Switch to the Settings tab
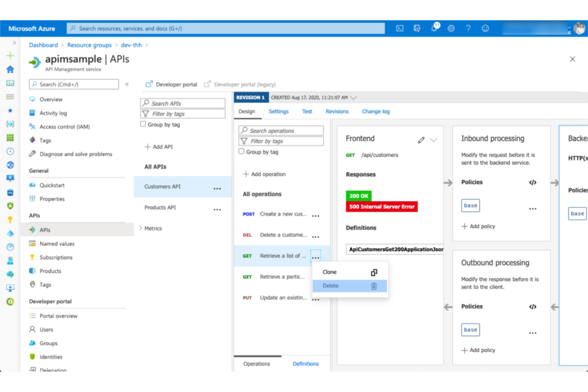The width and height of the screenshot is (588, 392). 279,112
